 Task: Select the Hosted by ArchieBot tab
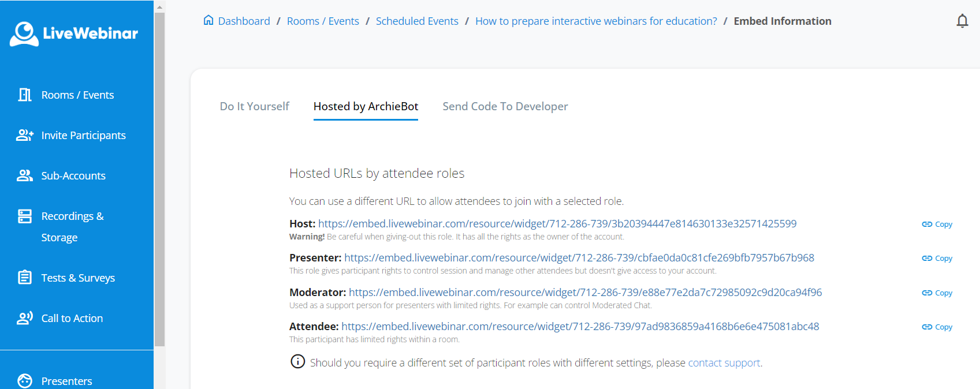coord(366,106)
